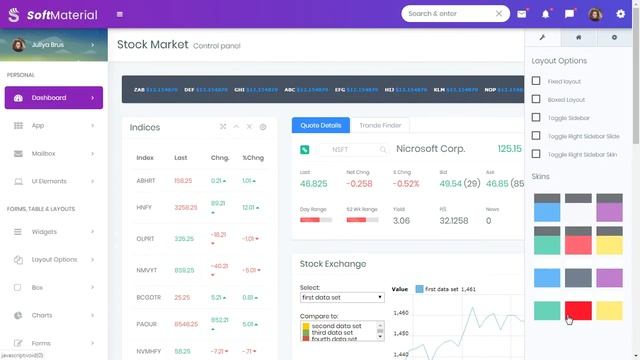Viewport: 640px width, 360px height.
Task: Open Indices panel settings gear
Action: 263,127
